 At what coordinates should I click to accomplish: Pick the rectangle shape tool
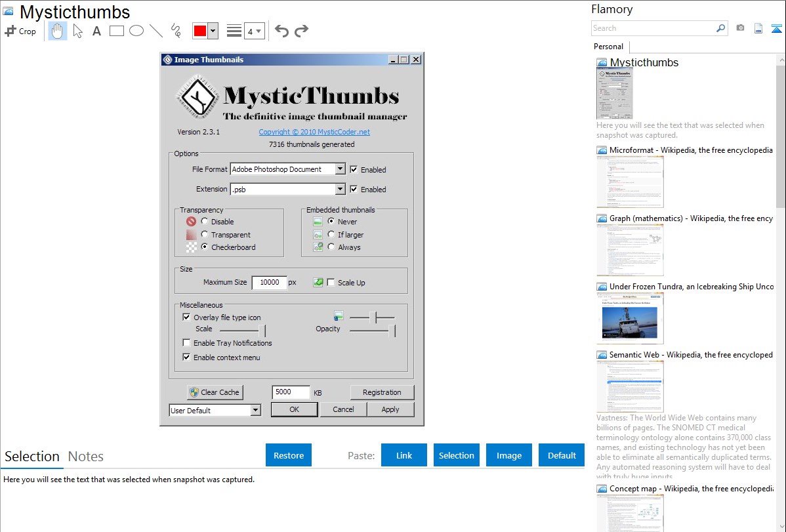[x=116, y=31]
